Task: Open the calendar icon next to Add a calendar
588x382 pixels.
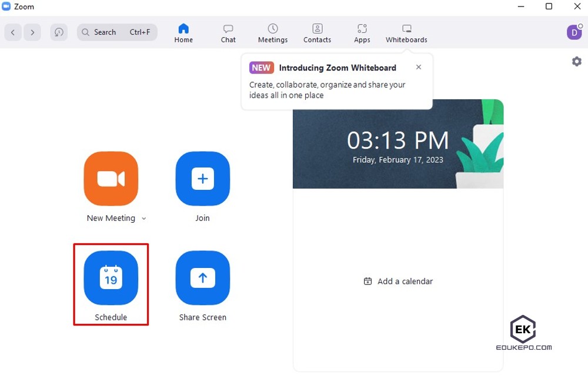Action: [x=369, y=282]
